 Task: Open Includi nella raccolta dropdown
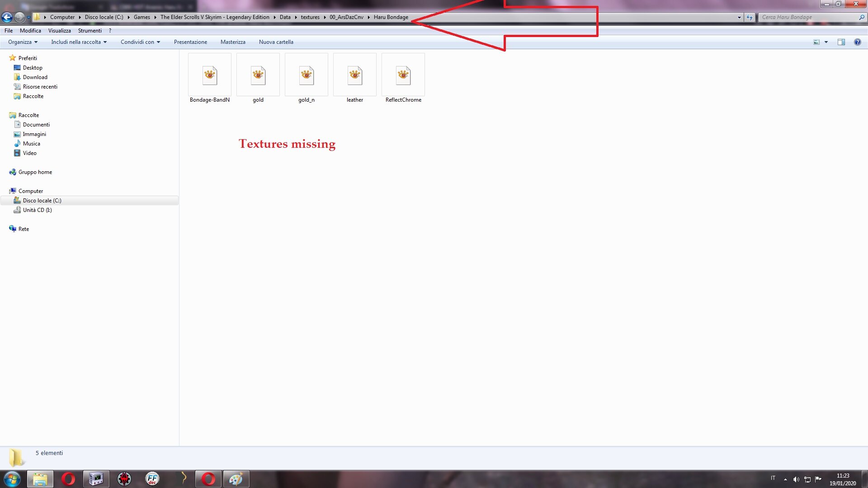pyautogui.click(x=79, y=42)
